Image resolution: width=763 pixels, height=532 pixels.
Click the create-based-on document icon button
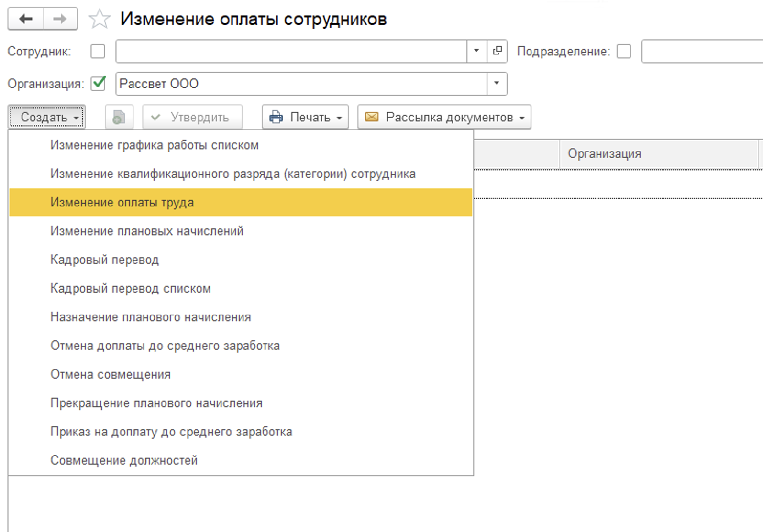pyautogui.click(x=119, y=117)
